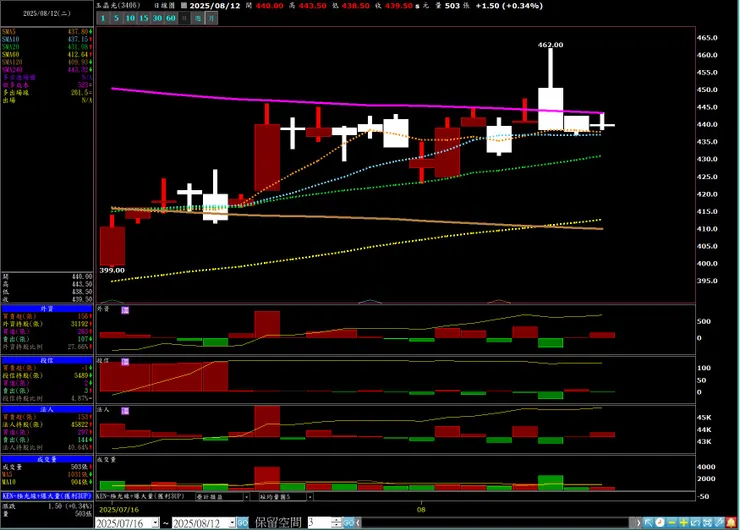Click the horizontal chart scrollbar track
The image size is (740, 530).
click(x=496, y=522)
